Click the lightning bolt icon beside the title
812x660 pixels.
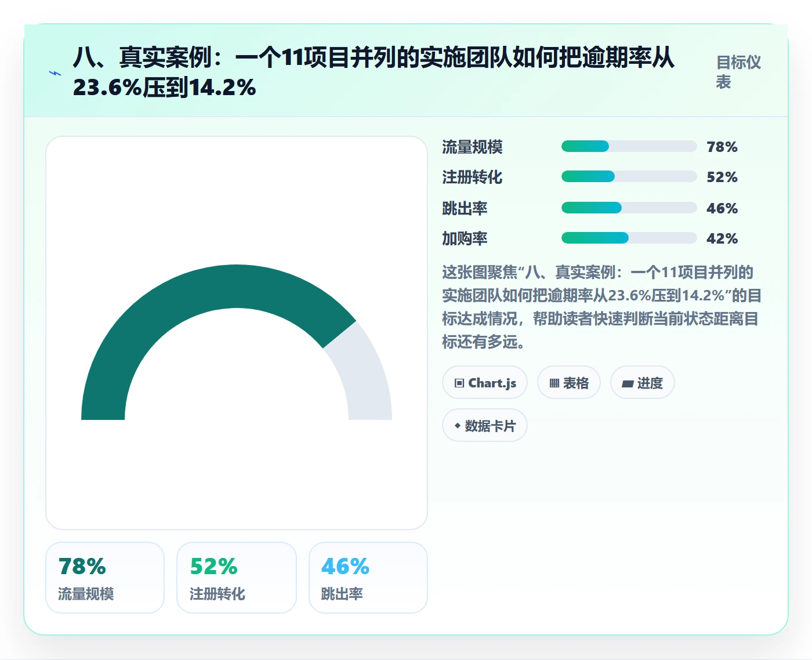click(x=55, y=73)
